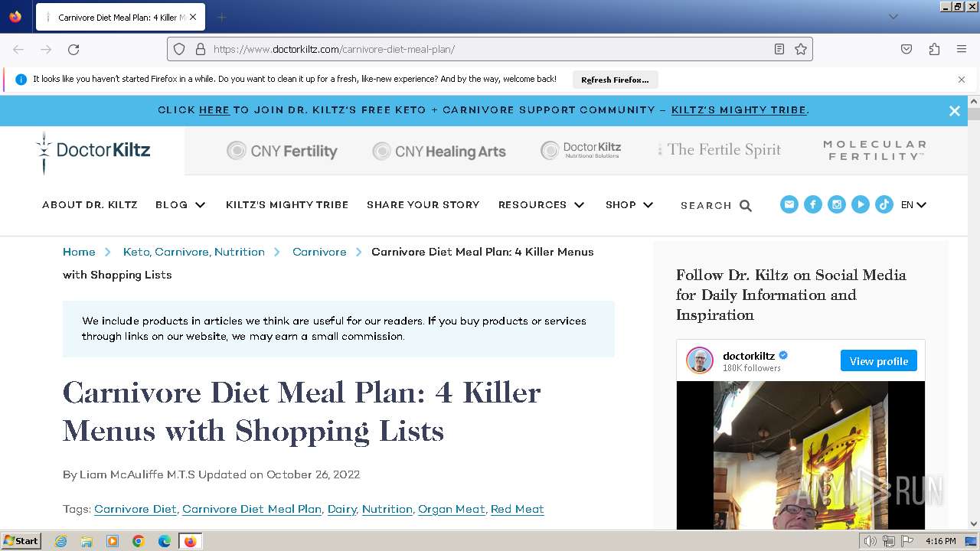Open Molecular Fertility logo link
This screenshot has height=551, width=980.
pyautogui.click(x=874, y=150)
